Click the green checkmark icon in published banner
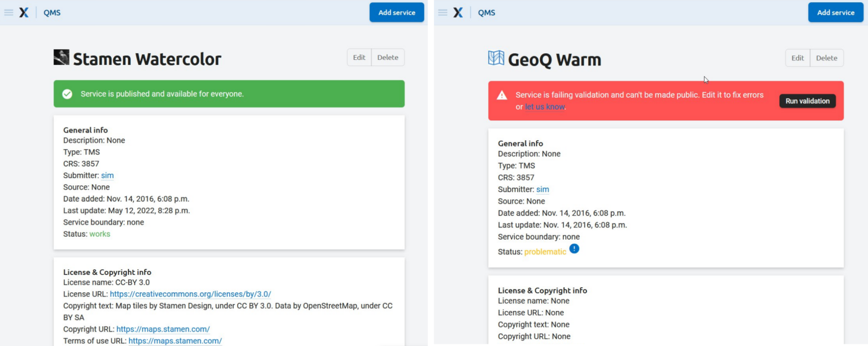 (67, 94)
